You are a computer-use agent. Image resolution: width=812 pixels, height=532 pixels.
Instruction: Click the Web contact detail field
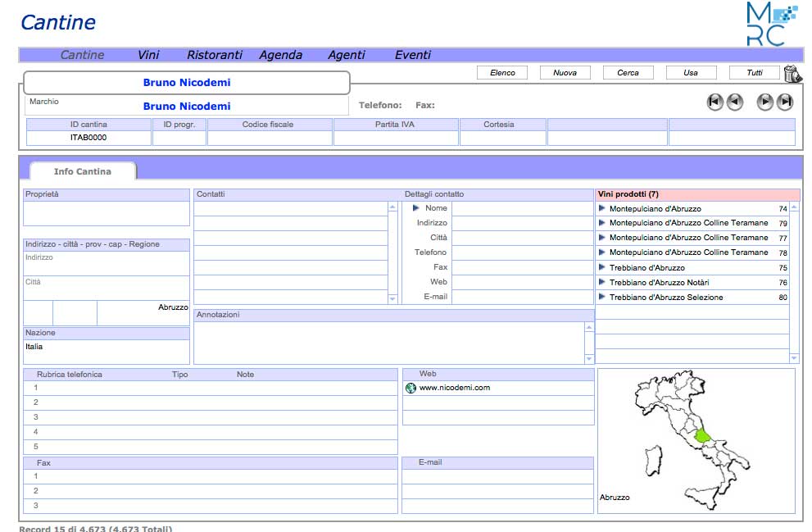(x=523, y=282)
